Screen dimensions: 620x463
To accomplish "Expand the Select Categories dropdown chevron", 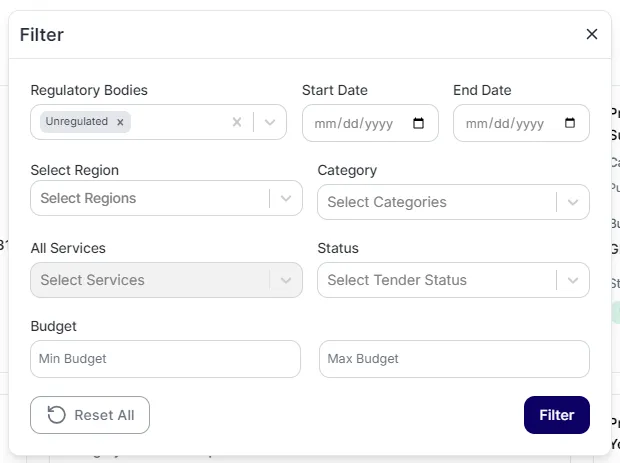I will point(573,202).
